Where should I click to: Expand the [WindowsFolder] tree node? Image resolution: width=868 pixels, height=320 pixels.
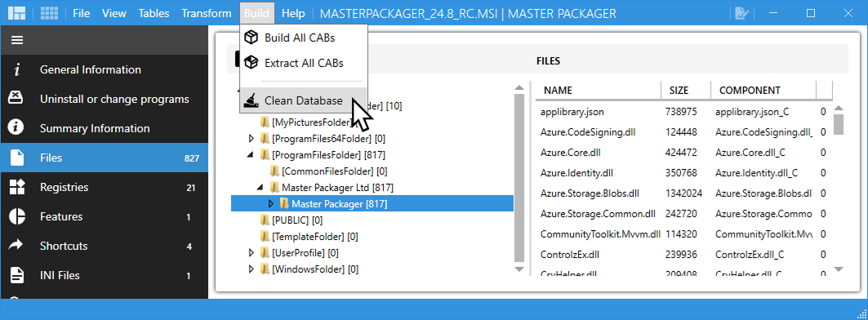pos(251,269)
